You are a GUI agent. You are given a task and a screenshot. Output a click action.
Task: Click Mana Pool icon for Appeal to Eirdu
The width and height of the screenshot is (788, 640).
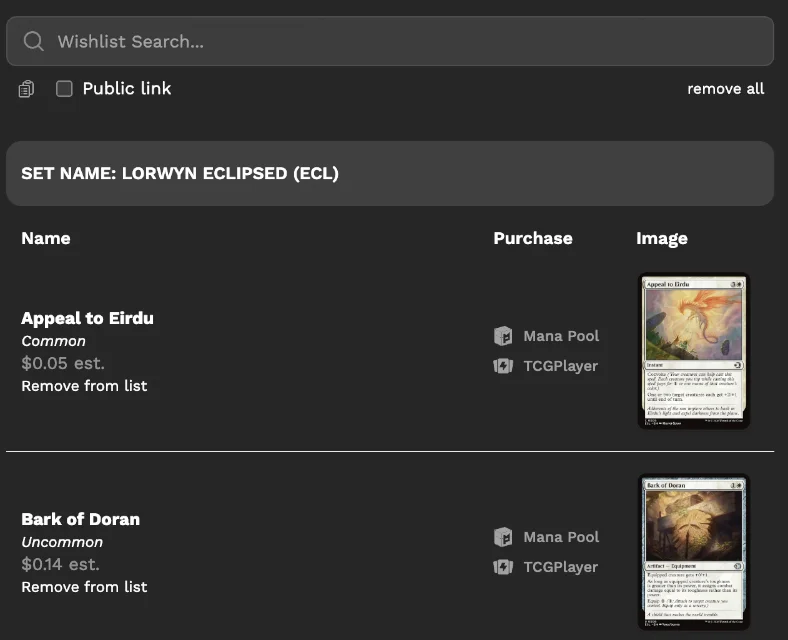[503, 336]
